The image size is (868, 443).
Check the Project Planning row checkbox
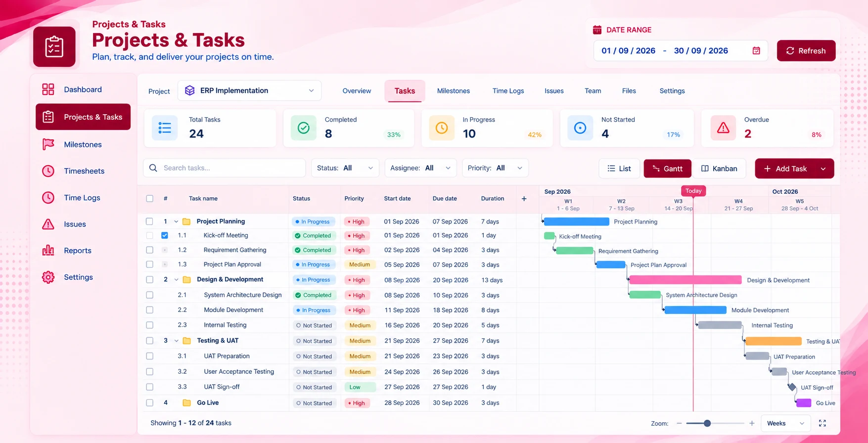click(149, 221)
